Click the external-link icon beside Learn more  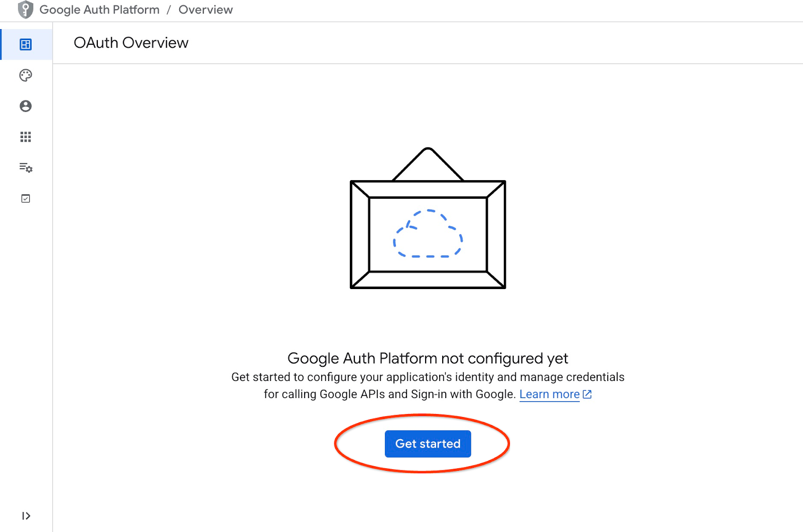(587, 394)
